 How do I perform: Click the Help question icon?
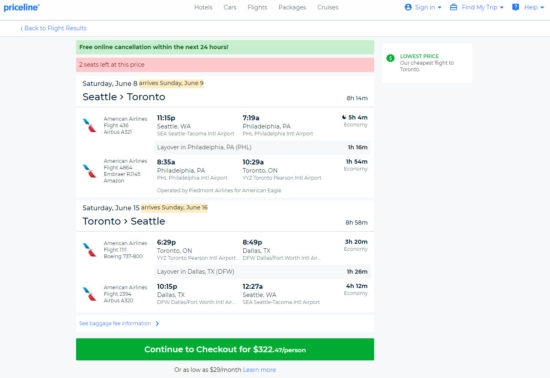coord(515,7)
